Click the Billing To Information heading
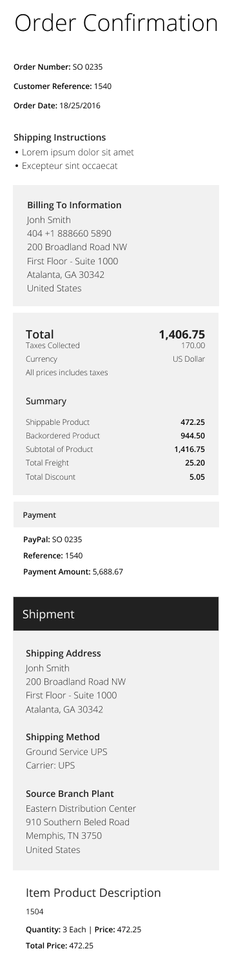This screenshot has height=980, width=232. coord(74,205)
